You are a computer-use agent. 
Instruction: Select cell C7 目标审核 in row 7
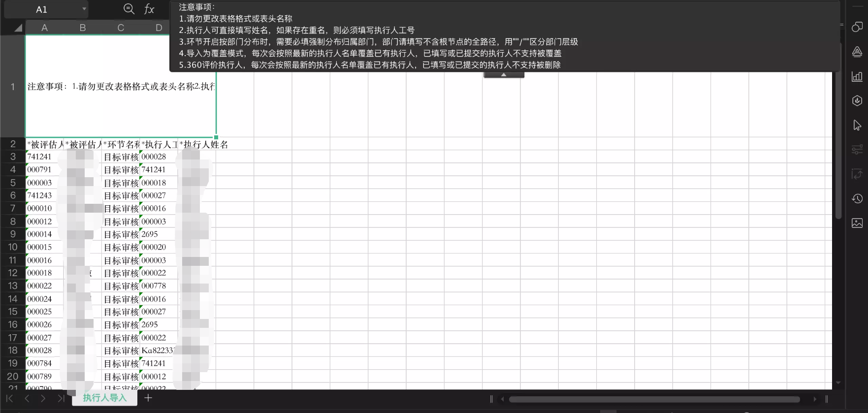click(121, 209)
